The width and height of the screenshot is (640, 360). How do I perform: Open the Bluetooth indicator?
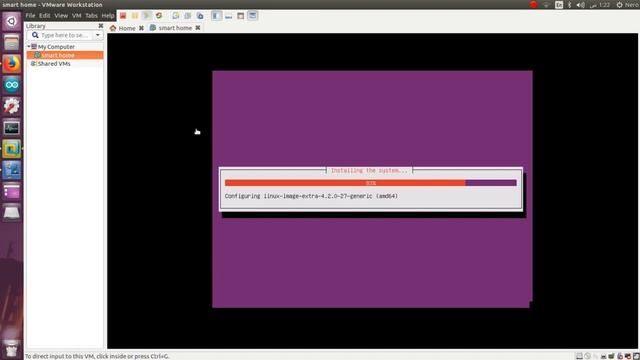(x=570, y=4)
